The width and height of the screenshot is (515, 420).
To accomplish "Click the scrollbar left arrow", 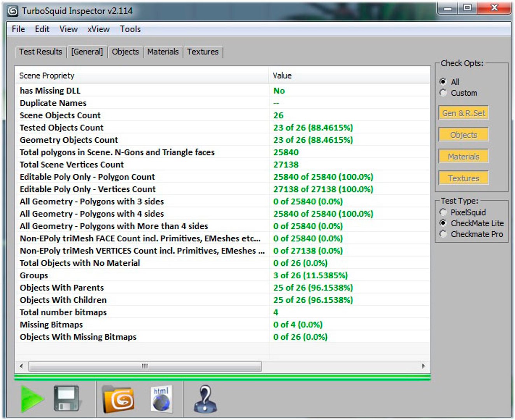I will [21, 366].
